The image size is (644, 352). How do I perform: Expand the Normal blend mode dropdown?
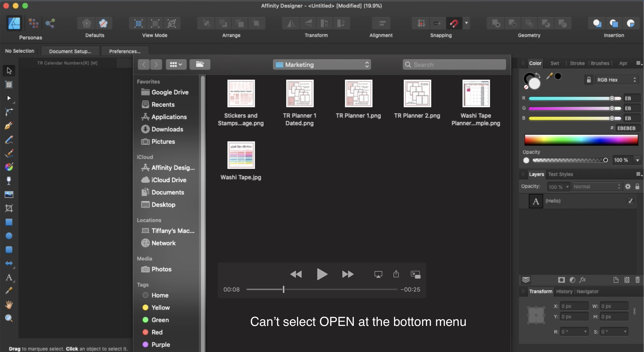596,187
